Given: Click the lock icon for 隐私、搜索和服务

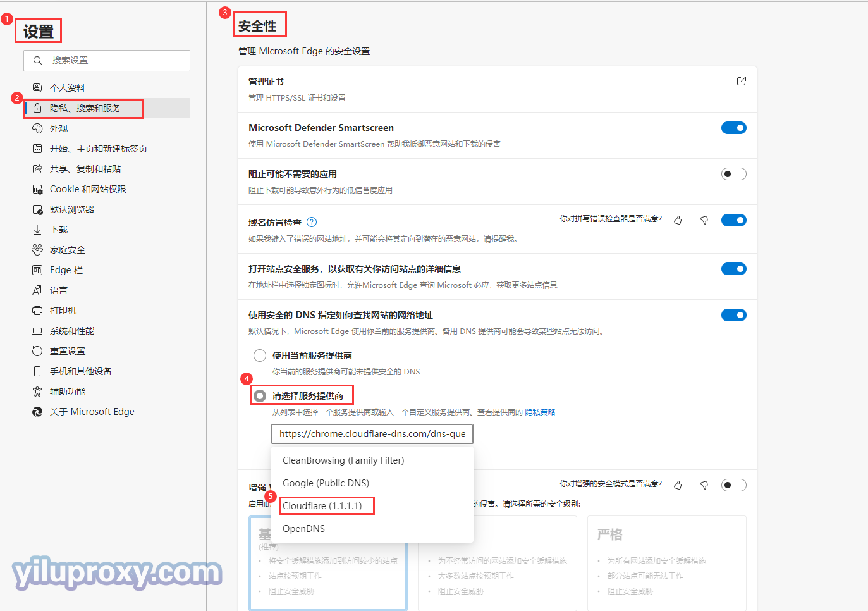Looking at the screenshot, I should 37,108.
